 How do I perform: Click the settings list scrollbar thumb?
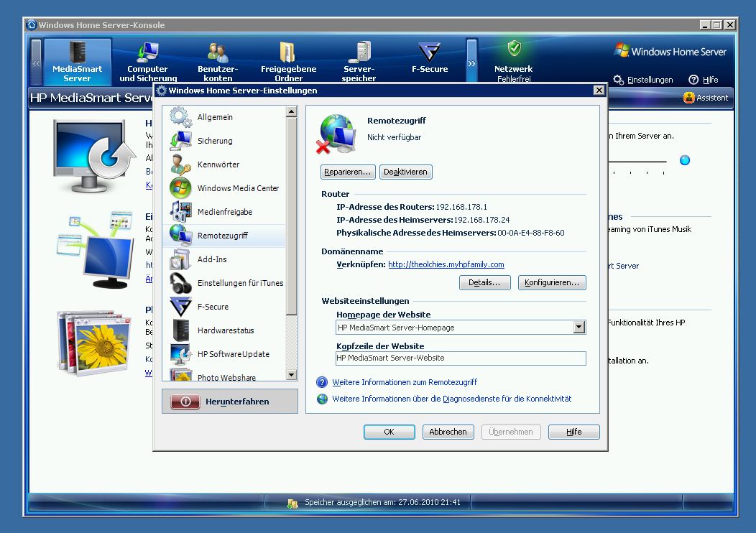click(291, 216)
